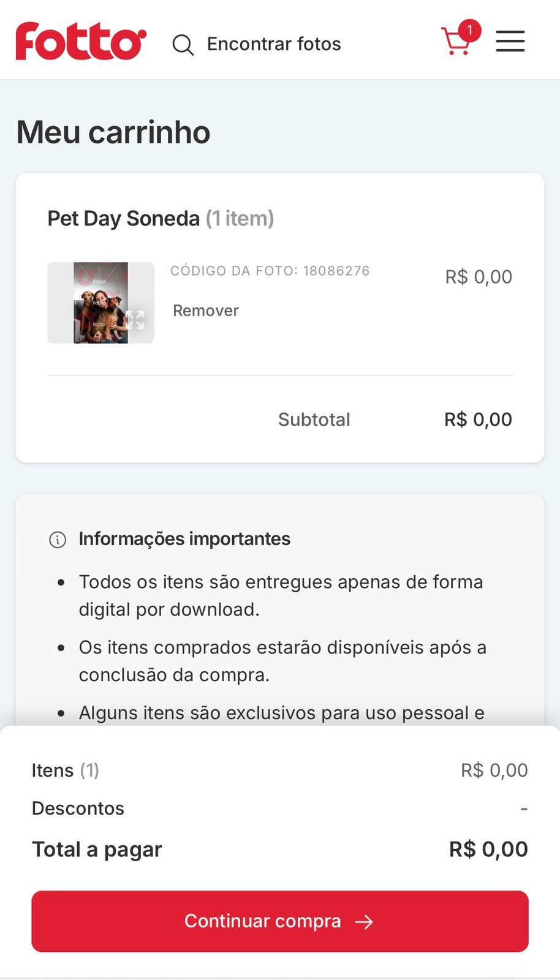
Task: Focus the "Encontrar fotos" search field
Action: pos(274,44)
